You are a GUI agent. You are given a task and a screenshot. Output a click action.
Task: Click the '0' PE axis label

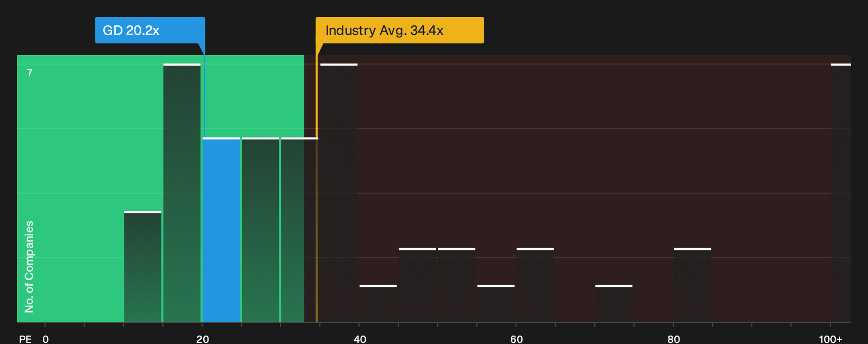point(46,339)
